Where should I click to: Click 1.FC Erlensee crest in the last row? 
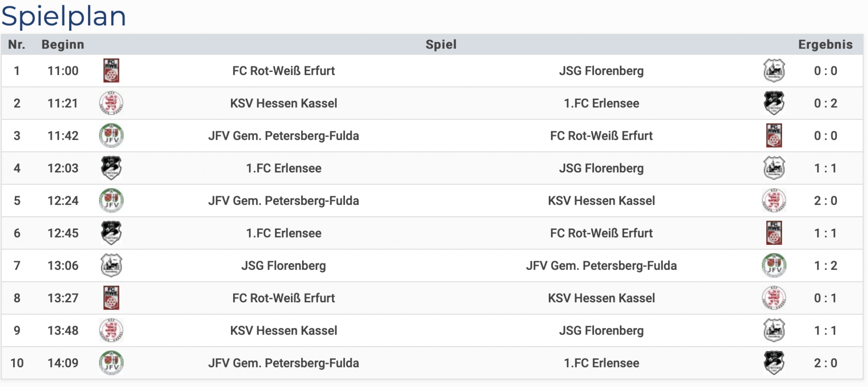click(x=774, y=363)
